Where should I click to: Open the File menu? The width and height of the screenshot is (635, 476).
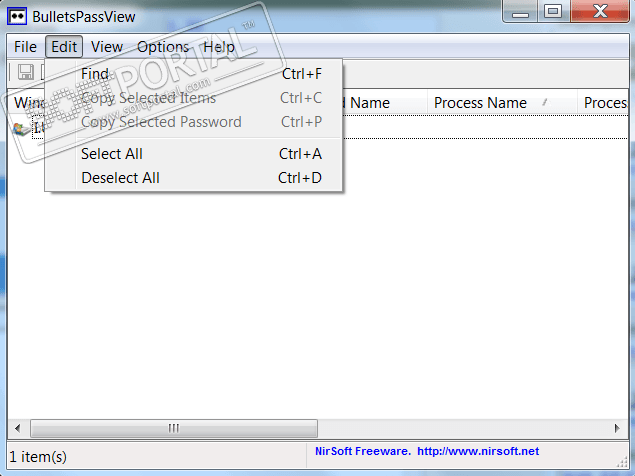(x=25, y=47)
